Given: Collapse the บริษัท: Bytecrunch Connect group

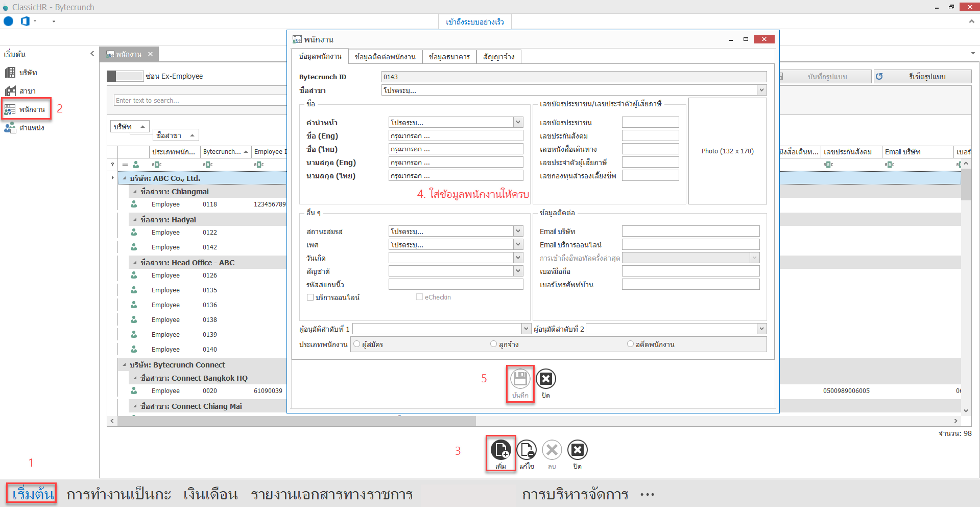Looking at the screenshot, I should [124, 365].
